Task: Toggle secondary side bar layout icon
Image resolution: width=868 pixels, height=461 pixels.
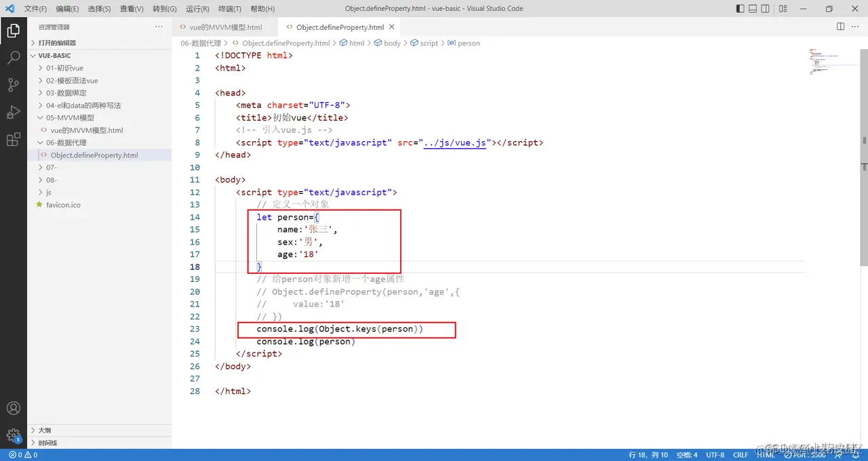Action: [x=766, y=9]
